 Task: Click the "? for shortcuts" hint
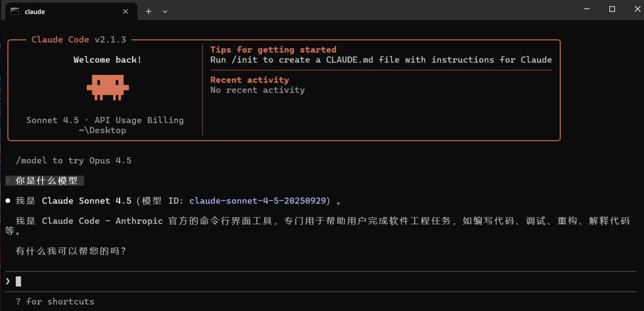(x=55, y=302)
